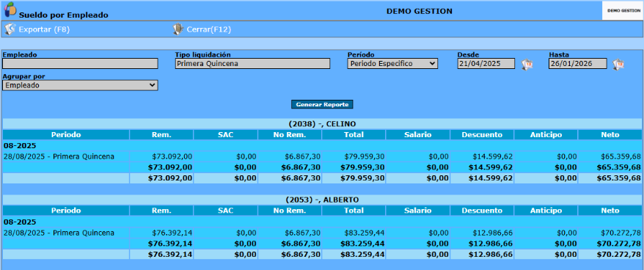Image resolution: width=644 pixels, height=270 pixels.
Task: Select the (2038) -, CELINO group header
Action: [x=322, y=124]
